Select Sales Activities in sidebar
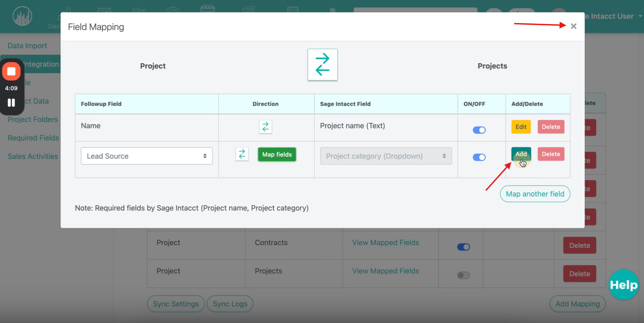This screenshot has height=323, width=644. click(x=33, y=156)
